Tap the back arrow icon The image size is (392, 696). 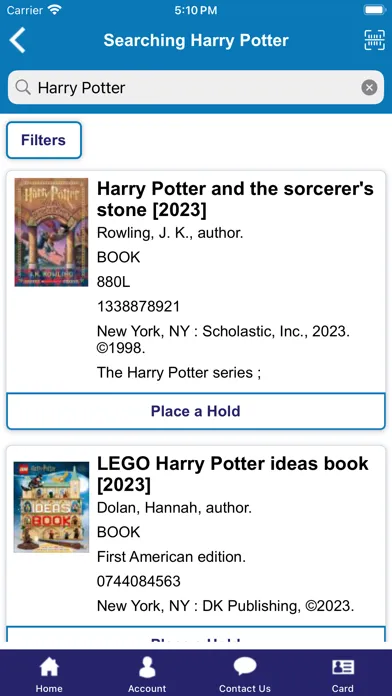click(17, 40)
